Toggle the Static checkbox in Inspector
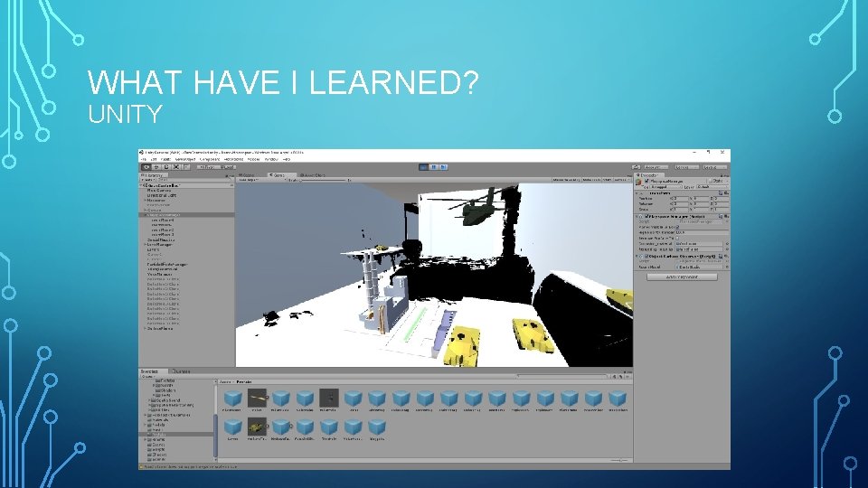 711,181
